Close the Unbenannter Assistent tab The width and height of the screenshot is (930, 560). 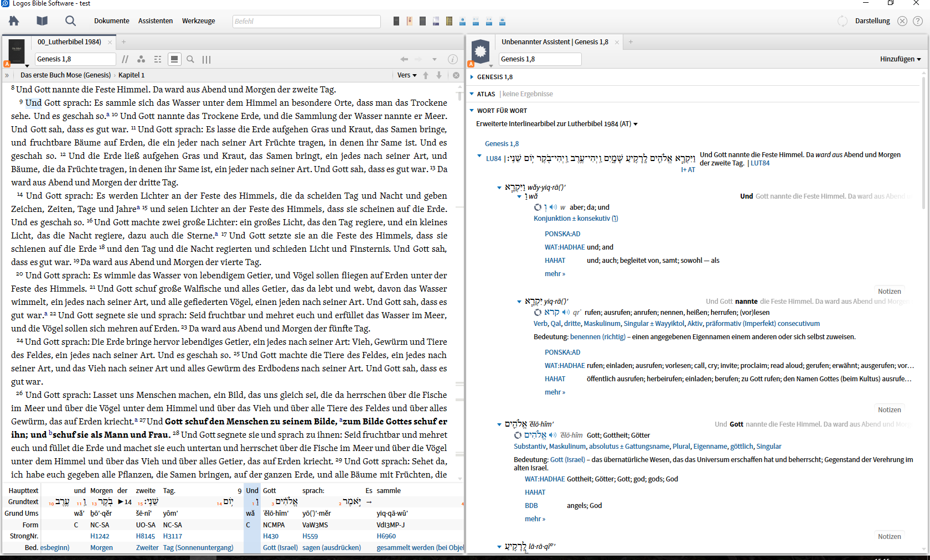click(617, 42)
